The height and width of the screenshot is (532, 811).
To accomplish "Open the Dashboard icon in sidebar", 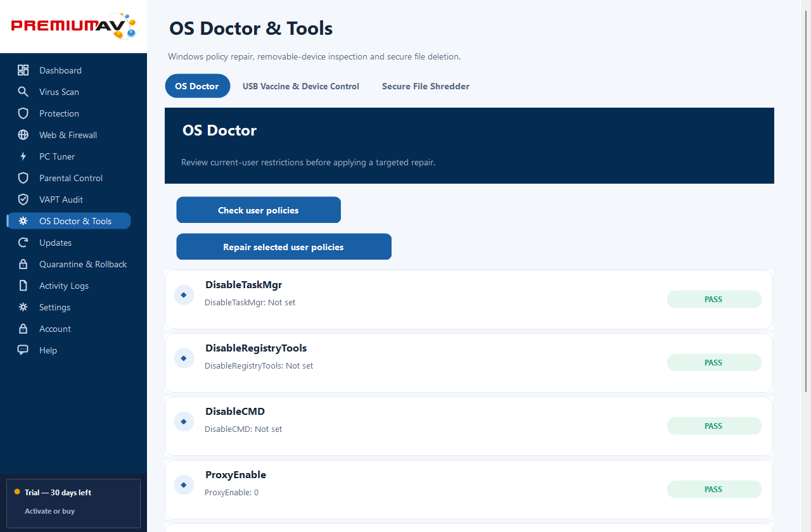I will tap(23, 70).
